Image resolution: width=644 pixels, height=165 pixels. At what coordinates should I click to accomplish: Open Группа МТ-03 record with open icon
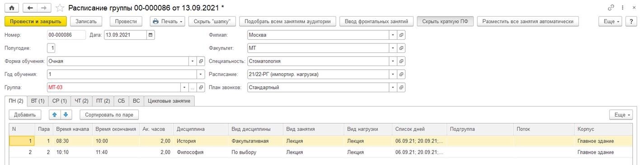201,87
